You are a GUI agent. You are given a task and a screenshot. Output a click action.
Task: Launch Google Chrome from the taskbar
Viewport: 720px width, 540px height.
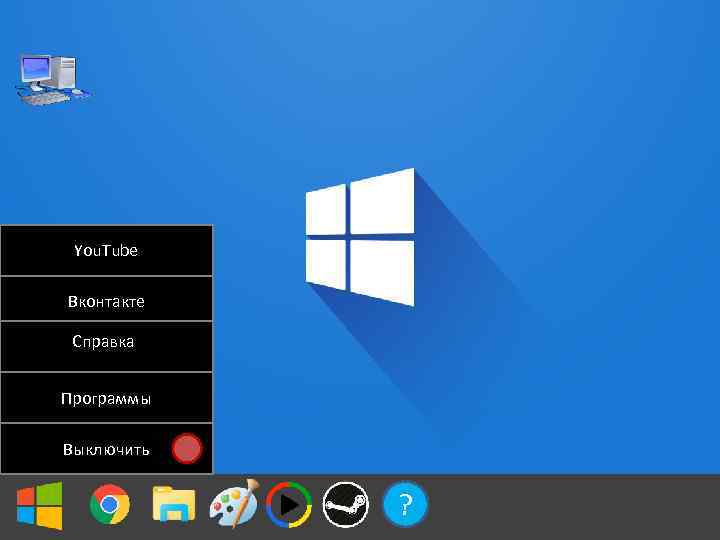tap(110, 504)
